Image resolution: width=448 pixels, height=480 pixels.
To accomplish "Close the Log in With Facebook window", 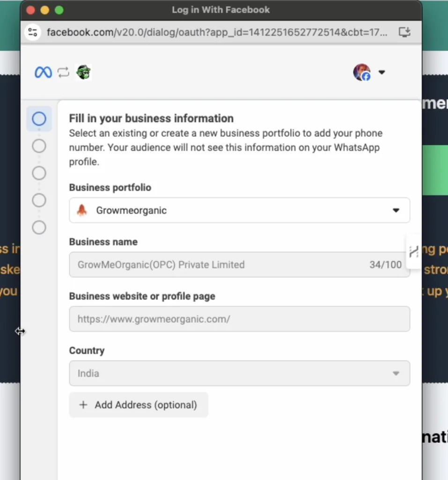I will point(30,10).
